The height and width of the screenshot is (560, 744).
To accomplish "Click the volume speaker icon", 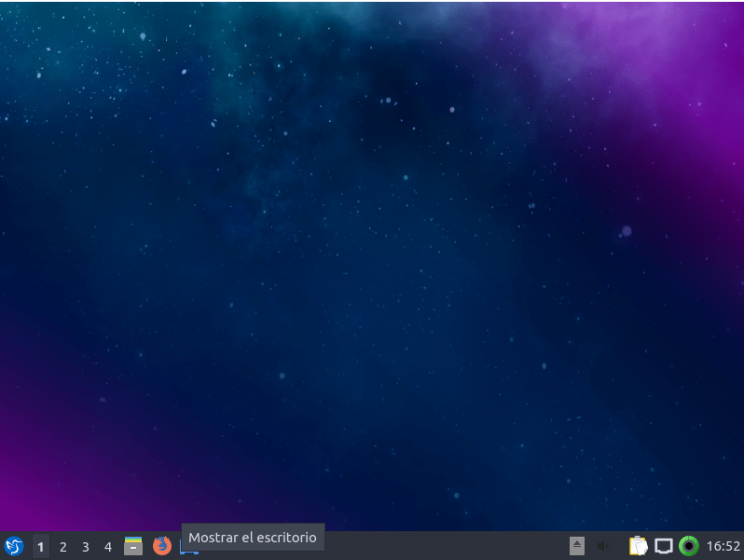I will [603, 546].
